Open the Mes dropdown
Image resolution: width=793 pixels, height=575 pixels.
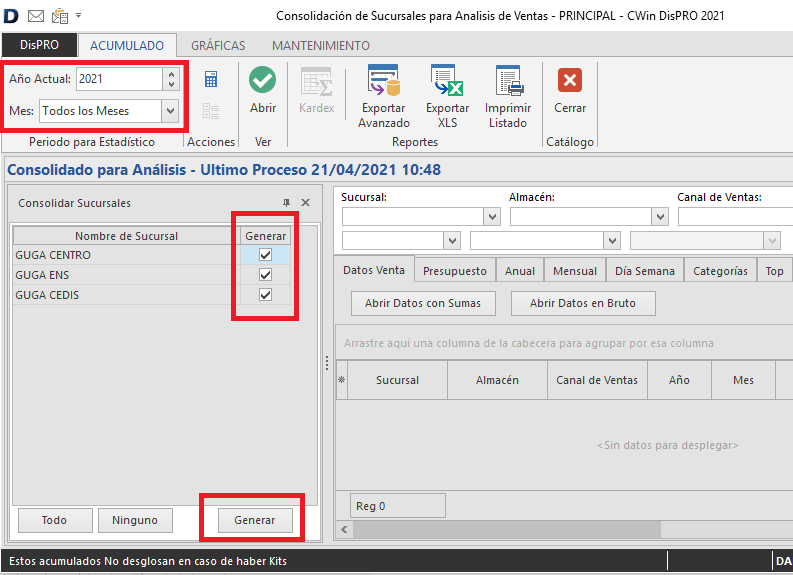[x=170, y=110]
